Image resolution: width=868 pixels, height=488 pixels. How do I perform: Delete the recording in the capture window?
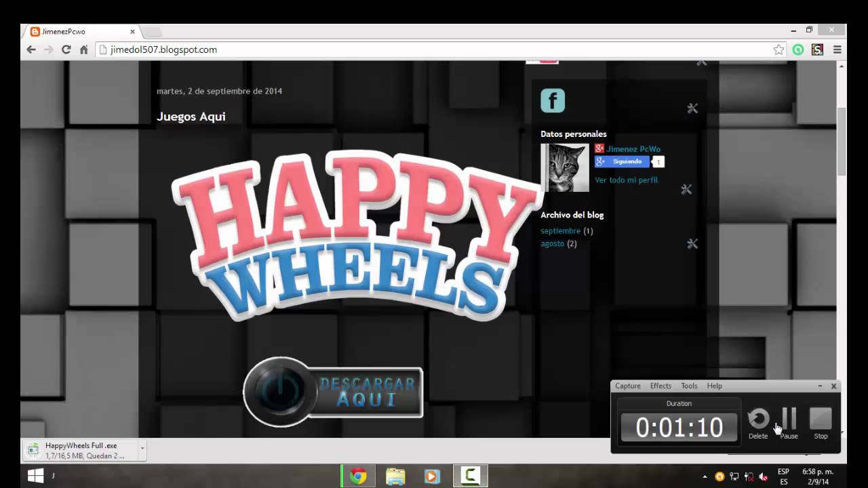[x=758, y=424]
